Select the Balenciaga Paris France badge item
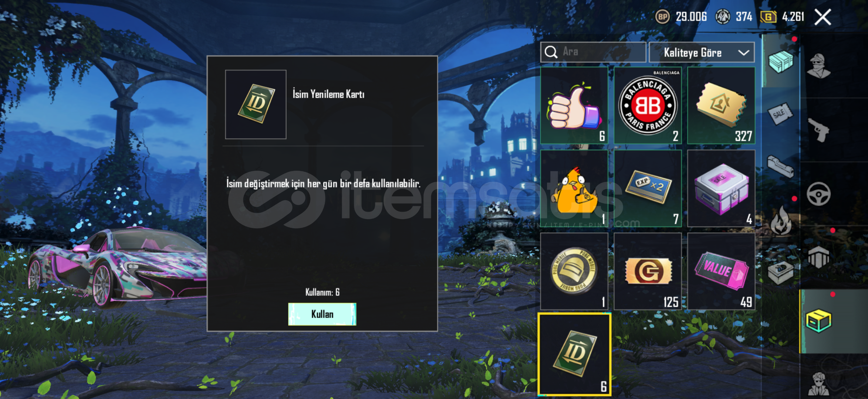 coord(648,106)
